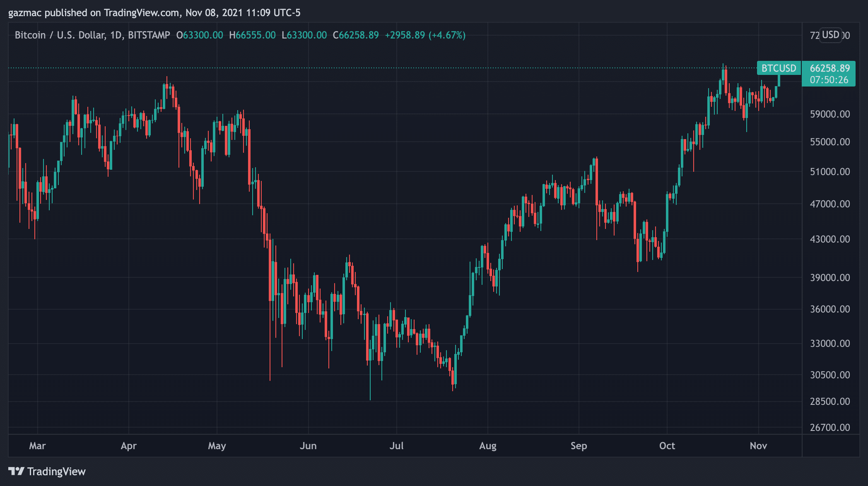Click the Oct label on time axis
Image resolution: width=868 pixels, height=486 pixels.
667,446
